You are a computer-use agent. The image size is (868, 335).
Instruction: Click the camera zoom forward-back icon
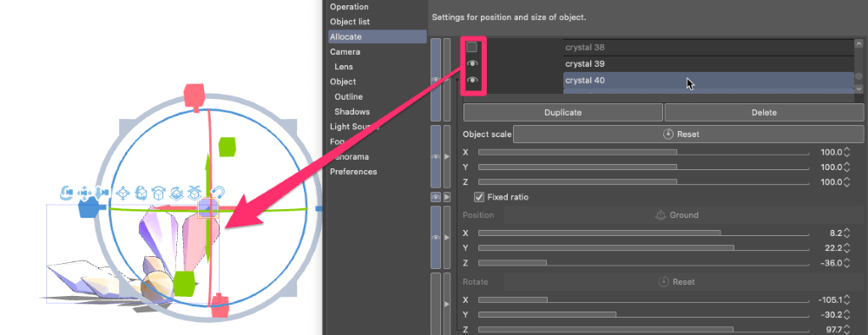tap(102, 193)
